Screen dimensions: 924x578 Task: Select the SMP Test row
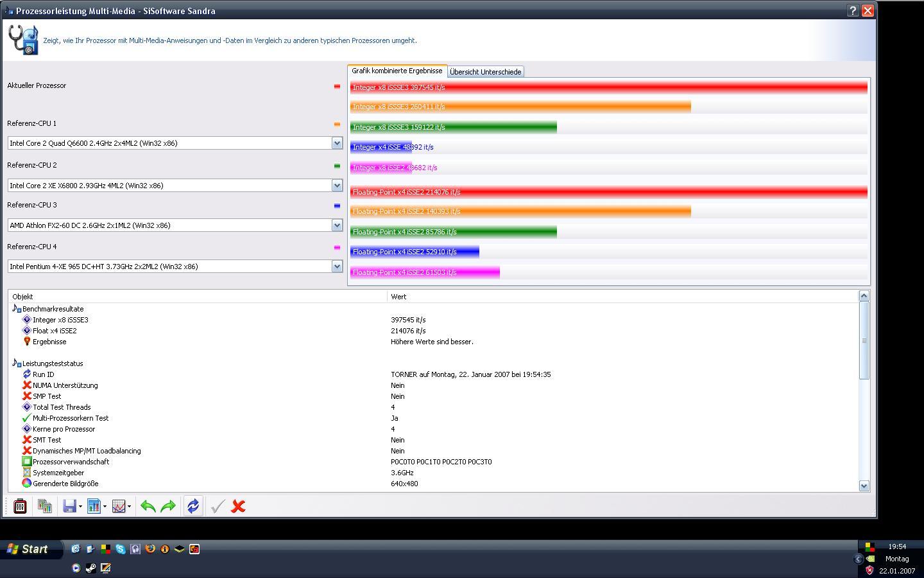pyautogui.click(x=433, y=396)
